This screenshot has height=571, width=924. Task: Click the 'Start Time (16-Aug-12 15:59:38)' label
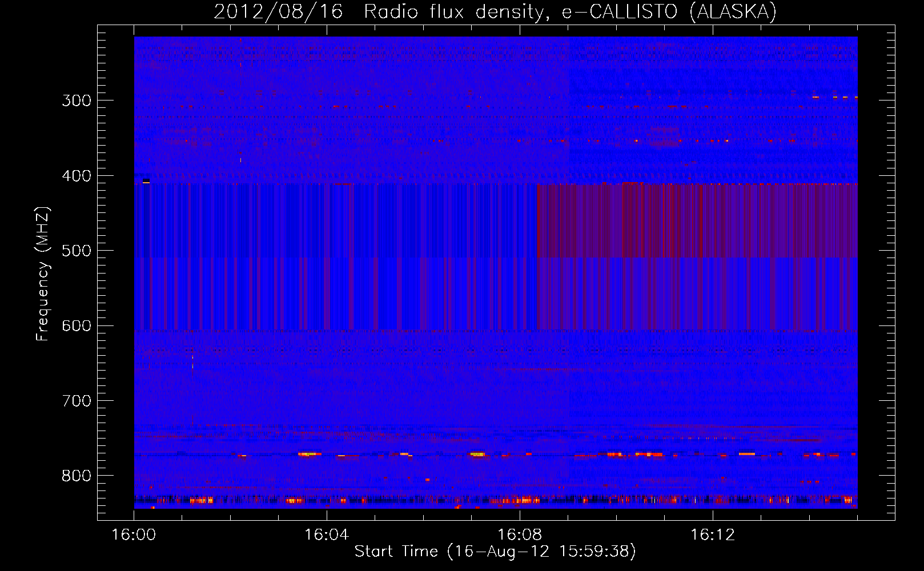[x=495, y=552]
